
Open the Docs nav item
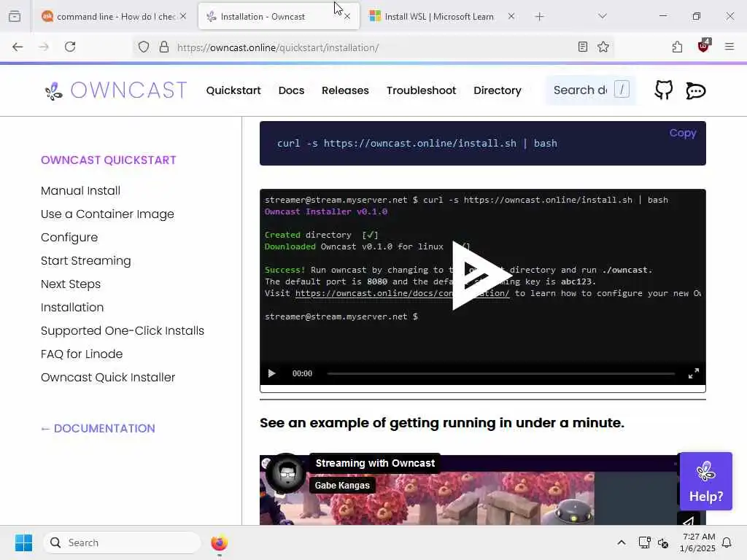pyautogui.click(x=291, y=90)
